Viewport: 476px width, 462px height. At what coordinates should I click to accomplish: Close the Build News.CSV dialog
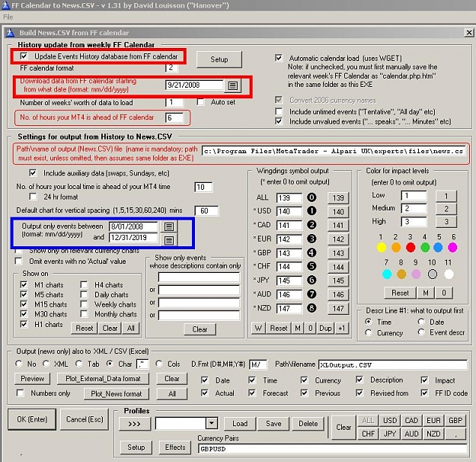point(469,33)
